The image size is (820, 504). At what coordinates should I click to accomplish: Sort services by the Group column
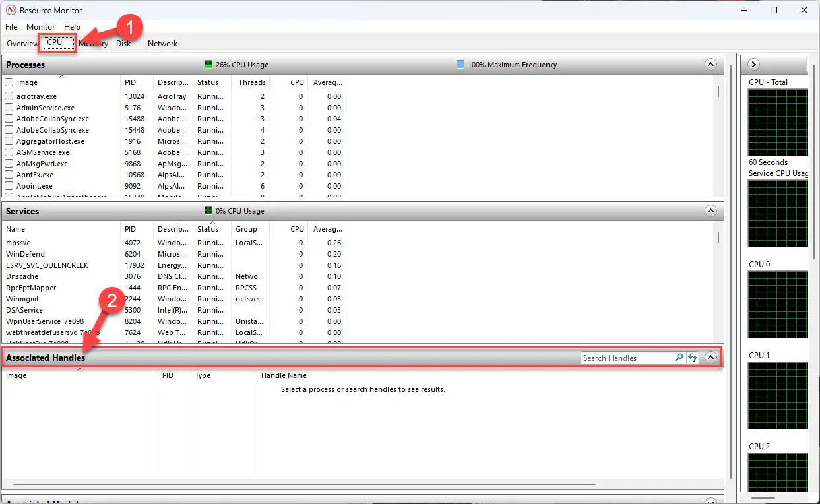[248, 229]
